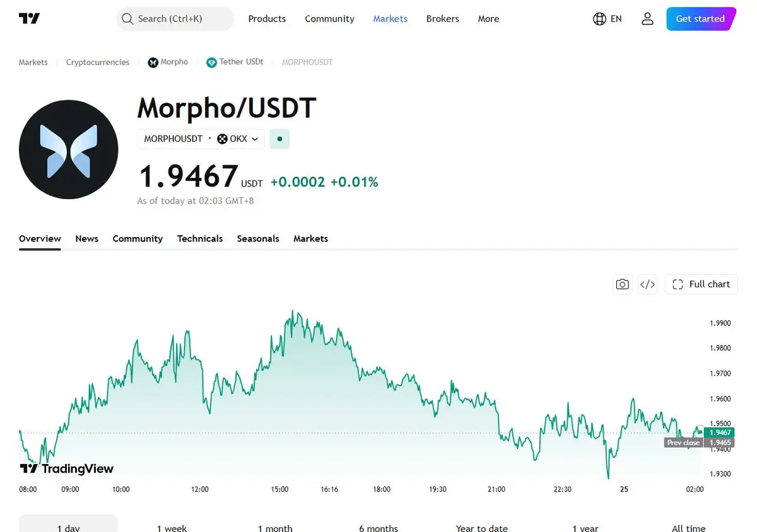Open the embed code icon
Viewport: 757px width, 532px height.
pyautogui.click(x=647, y=284)
